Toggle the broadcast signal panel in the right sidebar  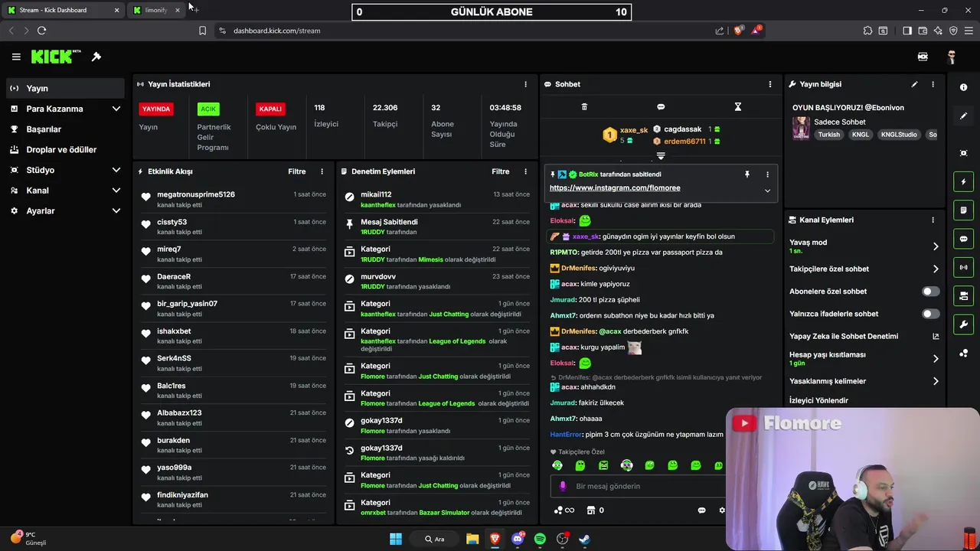tap(964, 267)
